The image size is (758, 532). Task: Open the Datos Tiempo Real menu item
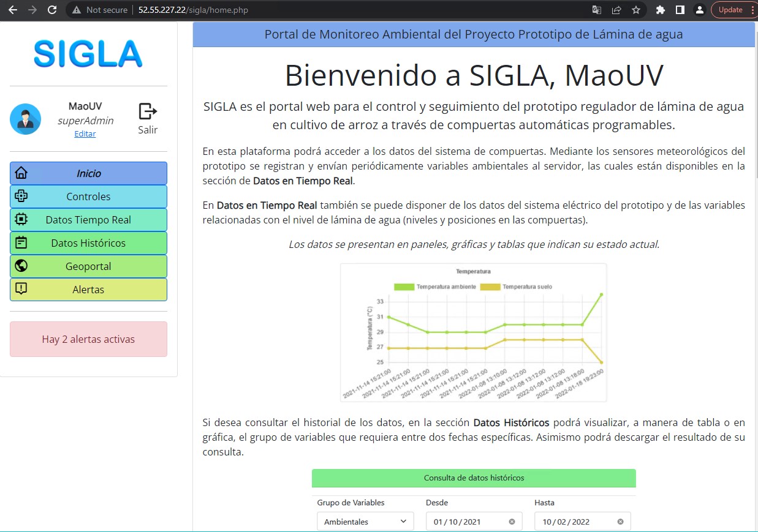(x=88, y=220)
